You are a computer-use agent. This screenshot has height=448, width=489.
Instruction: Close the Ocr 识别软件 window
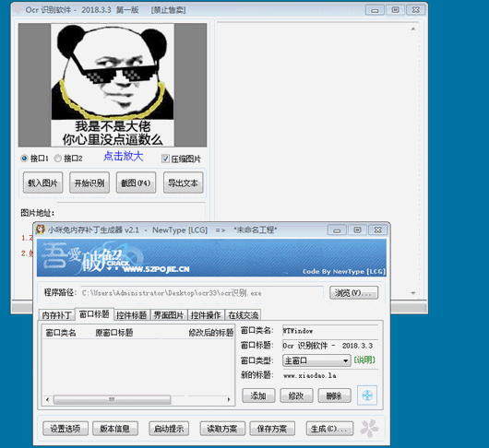point(415,10)
